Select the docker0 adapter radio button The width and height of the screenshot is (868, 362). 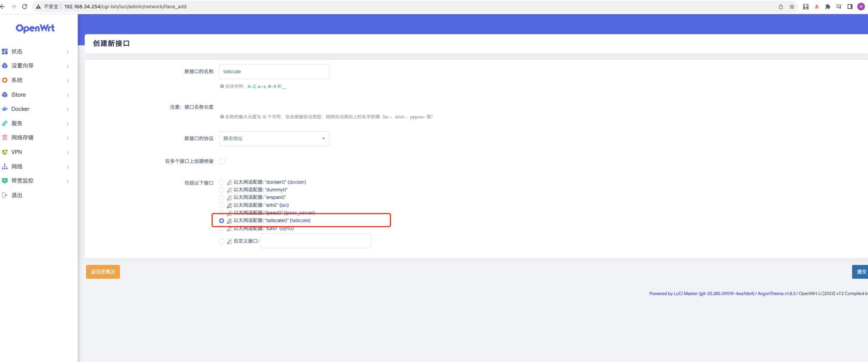click(x=222, y=182)
